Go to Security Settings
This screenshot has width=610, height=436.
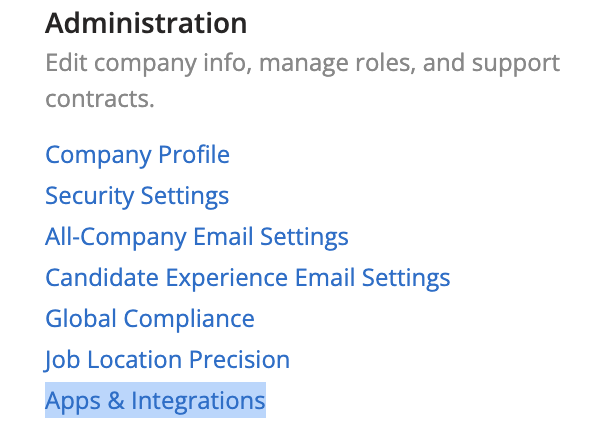coord(137,196)
